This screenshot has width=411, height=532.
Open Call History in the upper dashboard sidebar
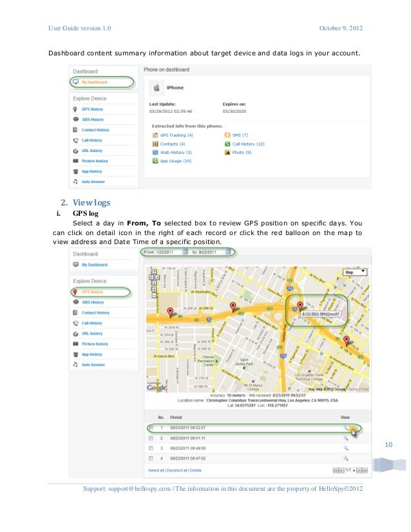coord(91,140)
